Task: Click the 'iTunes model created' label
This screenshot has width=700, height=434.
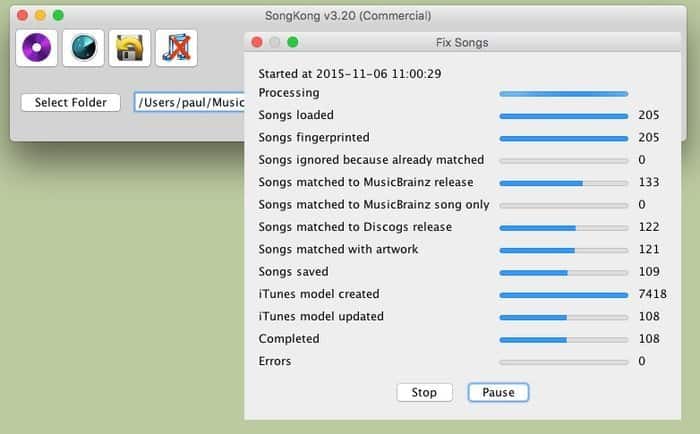Action: tap(319, 294)
